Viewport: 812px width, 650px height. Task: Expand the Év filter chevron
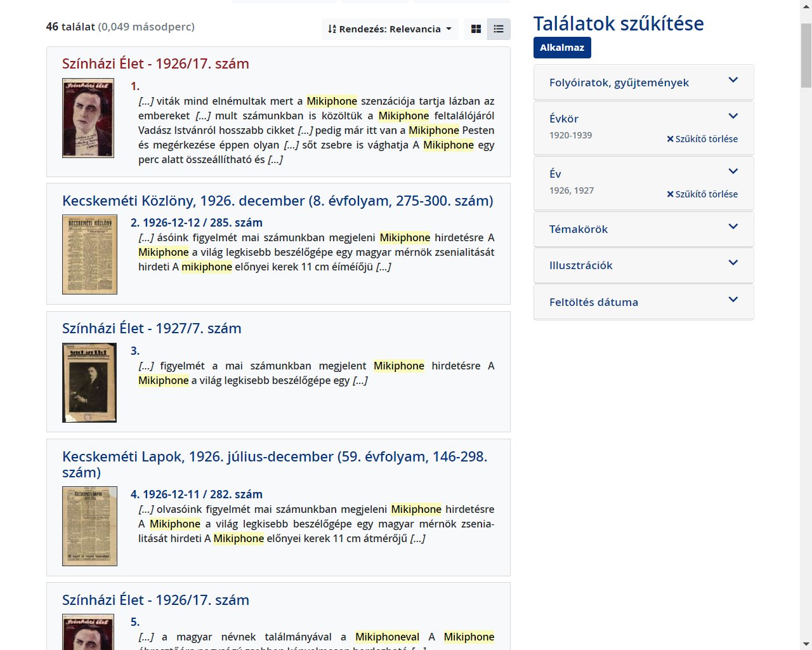pyautogui.click(x=733, y=171)
